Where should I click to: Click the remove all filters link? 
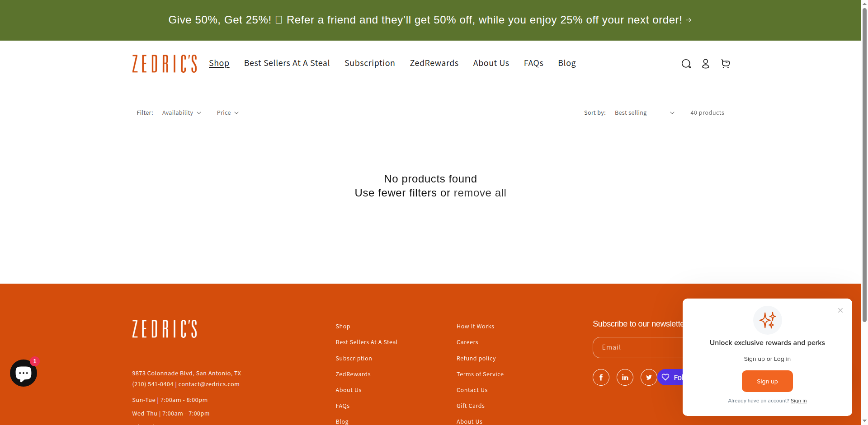coord(480,193)
